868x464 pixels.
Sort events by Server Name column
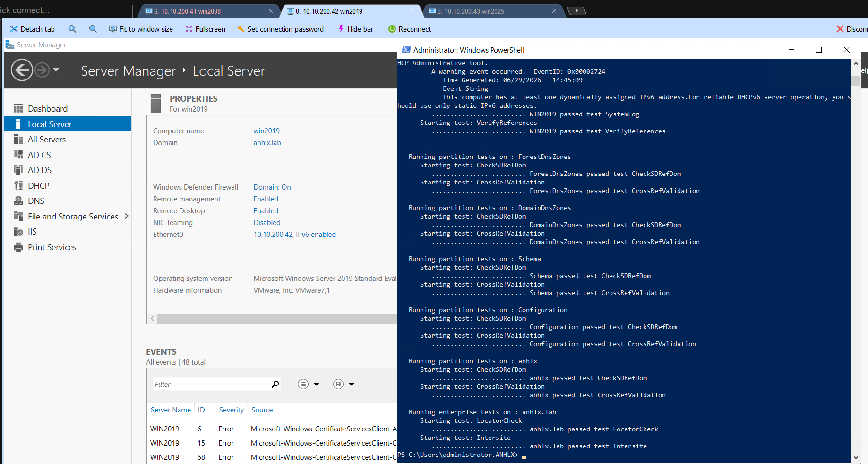(x=171, y=410)
